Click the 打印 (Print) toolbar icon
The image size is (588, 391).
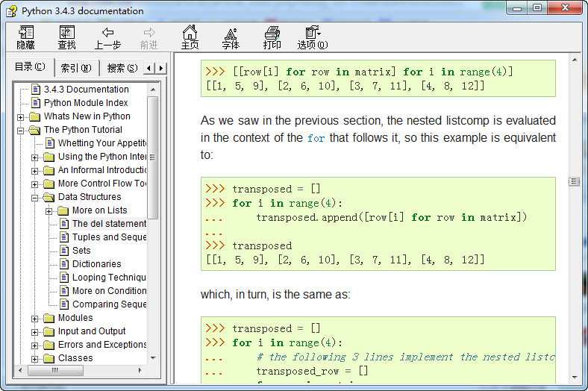tap(272, 33)
